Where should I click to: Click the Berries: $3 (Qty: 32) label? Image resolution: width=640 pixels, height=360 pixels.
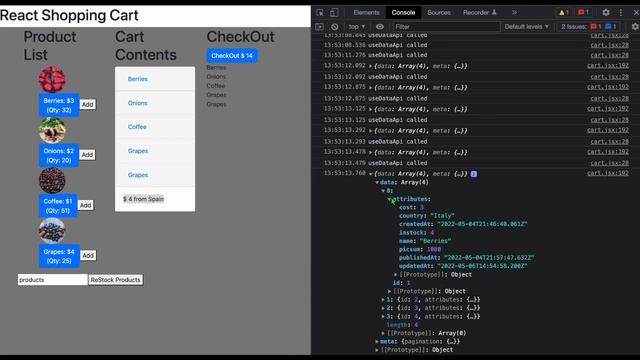point(59,105)
